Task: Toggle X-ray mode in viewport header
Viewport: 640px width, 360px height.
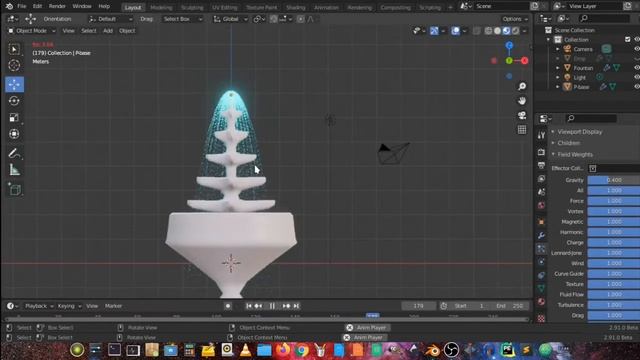Action: click(477, 31)
